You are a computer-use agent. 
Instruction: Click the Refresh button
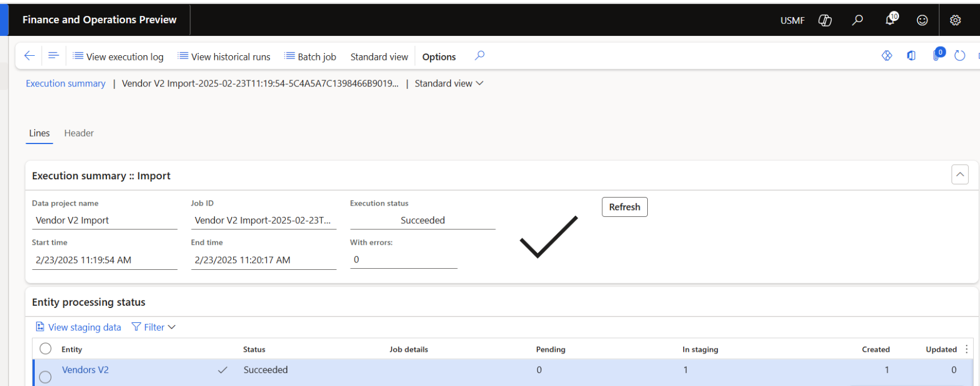point(624,207)
